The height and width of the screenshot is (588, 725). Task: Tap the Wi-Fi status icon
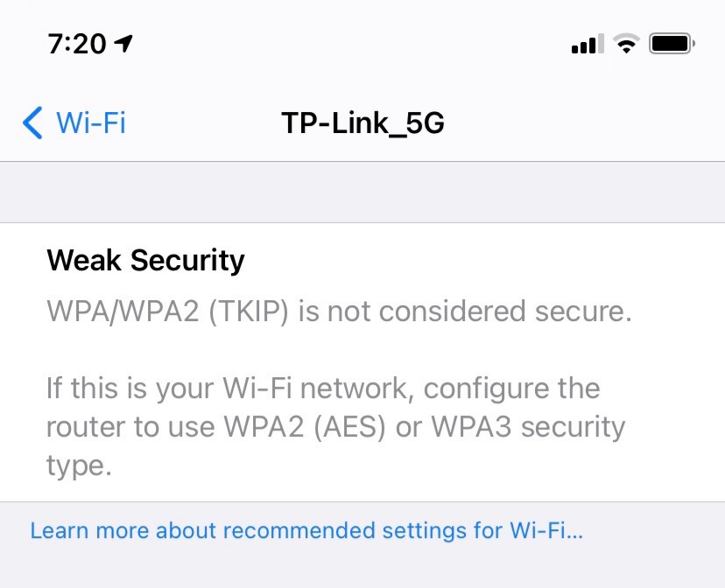[x=626, y=44]
